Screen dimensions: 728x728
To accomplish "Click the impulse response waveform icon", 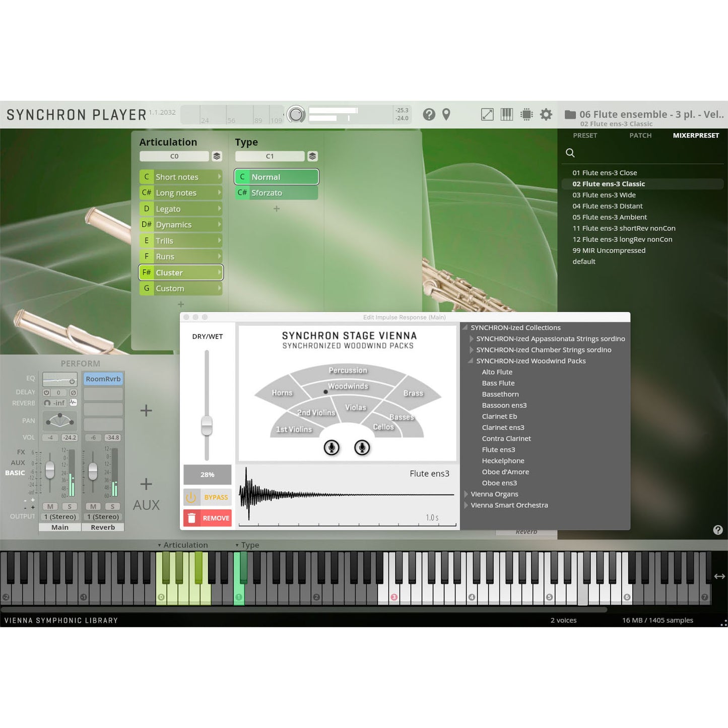I will pos(74,403).
